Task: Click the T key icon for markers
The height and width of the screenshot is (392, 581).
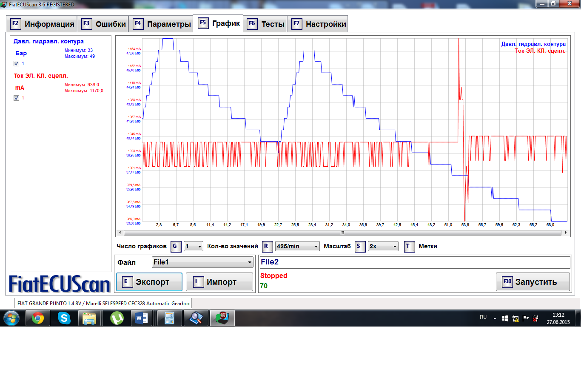Action: 409,246
